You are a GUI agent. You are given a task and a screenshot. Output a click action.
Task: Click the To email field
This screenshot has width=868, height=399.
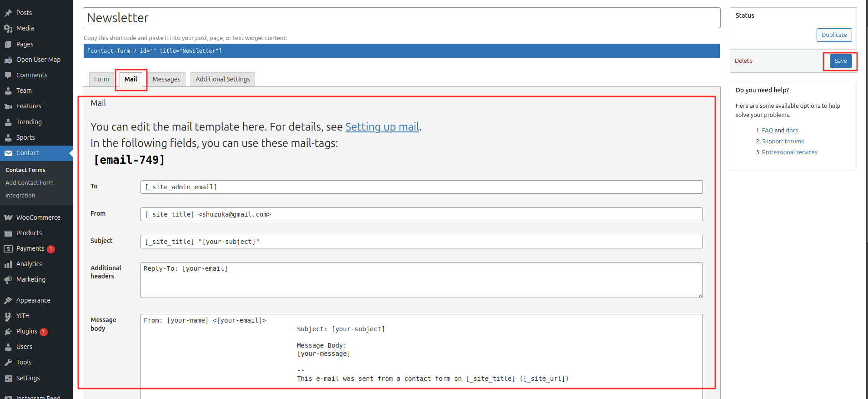[421, 187]
